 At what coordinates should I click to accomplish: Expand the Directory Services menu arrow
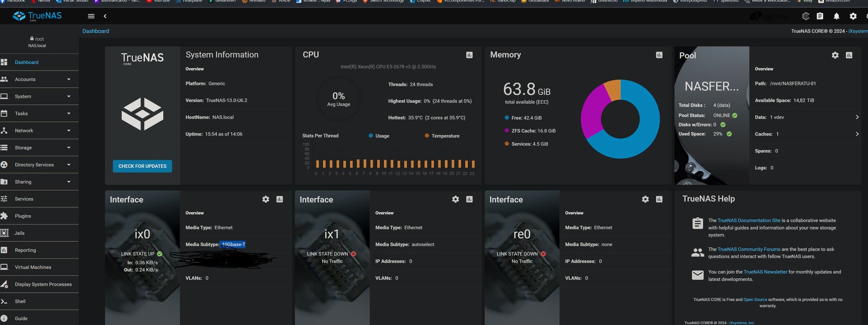coord(69,165)
